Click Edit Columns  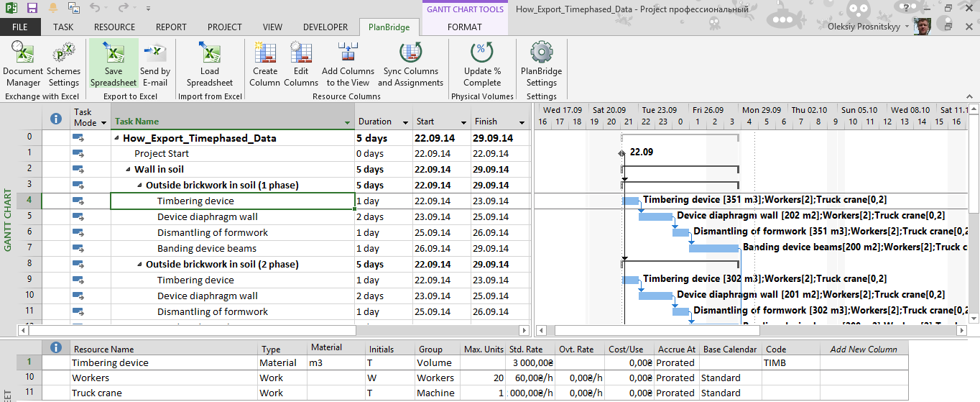(301, 63)
